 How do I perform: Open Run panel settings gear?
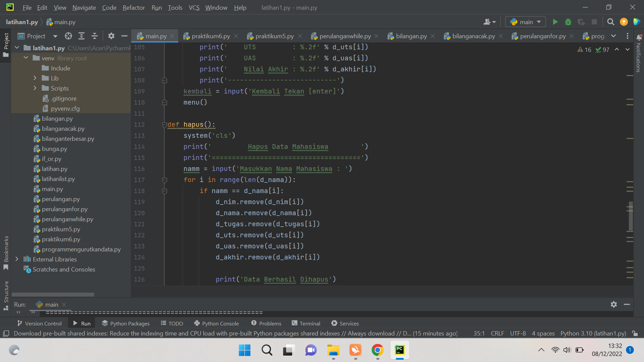[614, 304]
